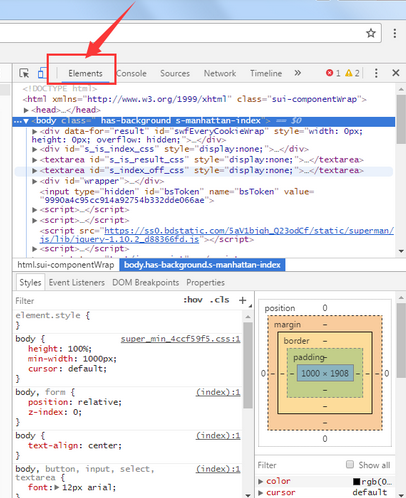
Task: Show more DevTools tabs chevron
Action: coord(297,73)
